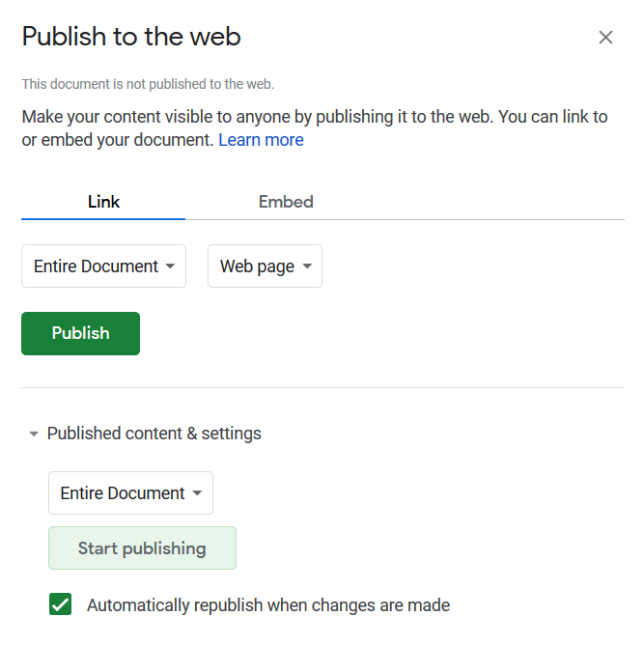The height and width of the screenshot is (645, 644).
Task: Open the Web page format dropdown
Action: coord(265,266)
